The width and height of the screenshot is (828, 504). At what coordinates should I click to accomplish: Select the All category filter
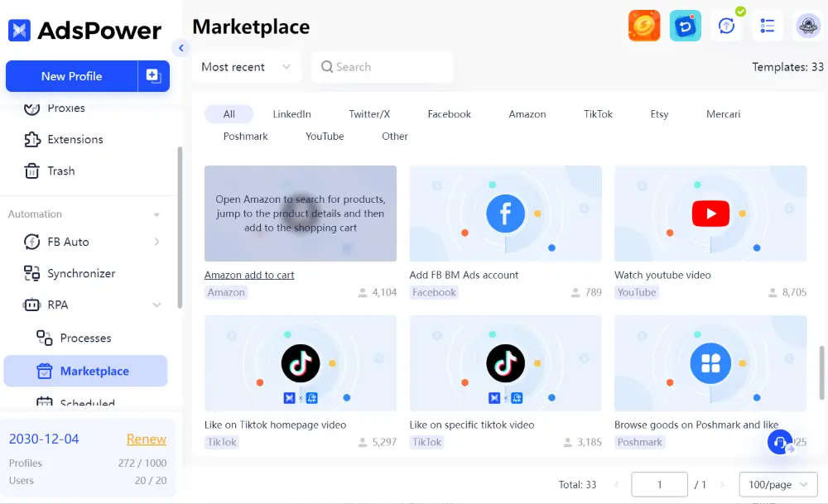229,114
